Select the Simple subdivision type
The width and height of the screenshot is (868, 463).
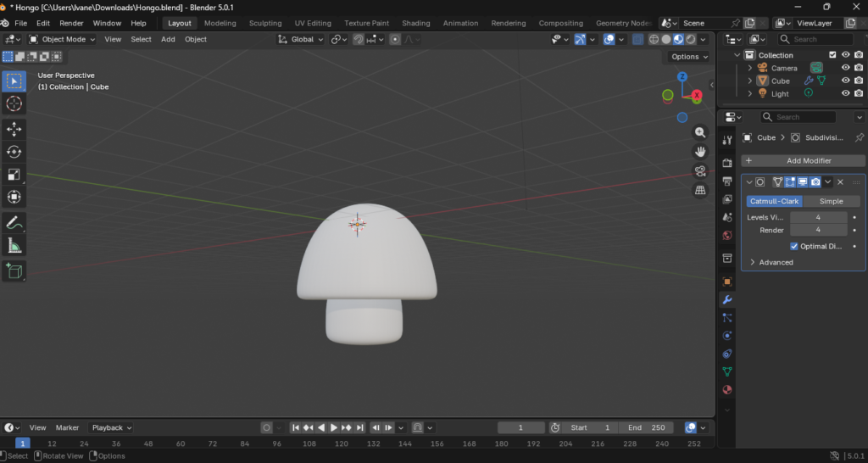point(831,201)
